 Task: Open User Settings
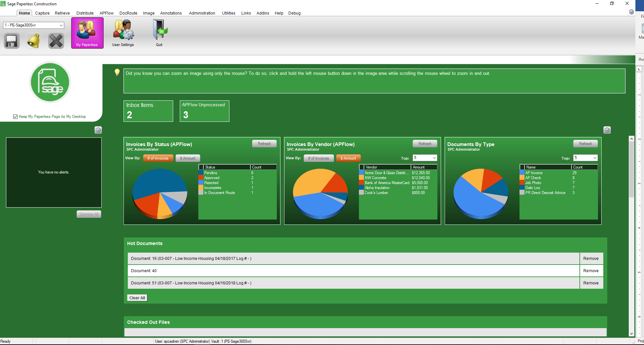point(123,33)
